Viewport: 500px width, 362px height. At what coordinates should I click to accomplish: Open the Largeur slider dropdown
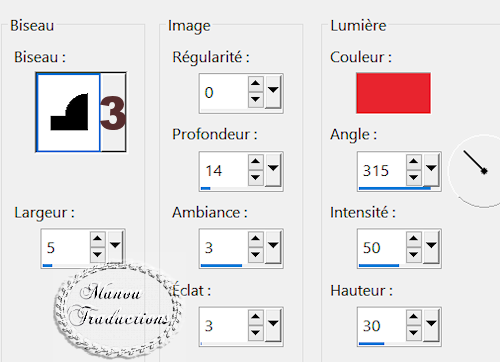(x=115, y=247)
